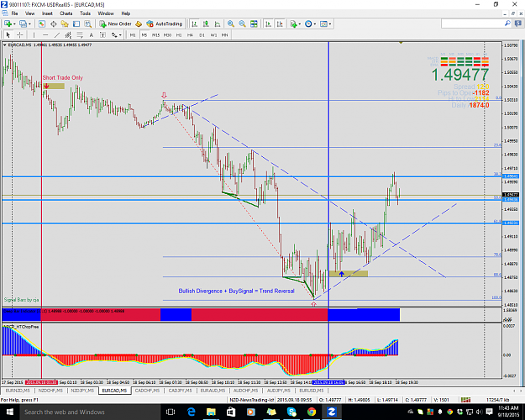The width and height of the screenshot is (525, 420).
Task: Click the connection status bars indicator
Action: (x=465, y=400)
